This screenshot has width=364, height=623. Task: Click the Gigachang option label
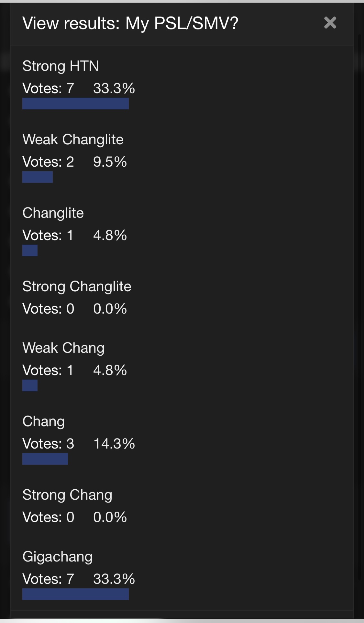[x=57, y=557]
